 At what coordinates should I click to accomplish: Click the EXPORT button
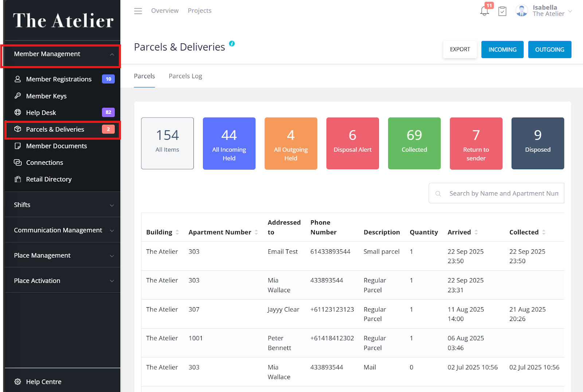pos(459,50)
